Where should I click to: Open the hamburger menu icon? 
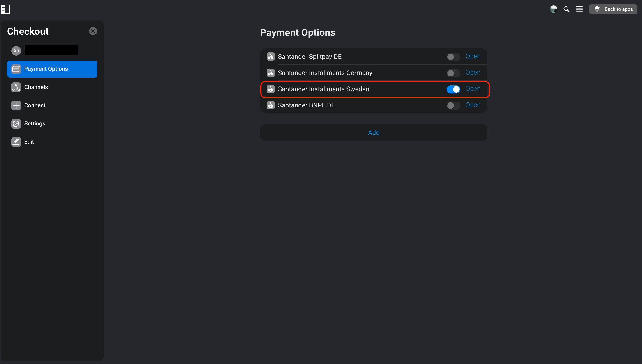(x=580, y=9)
